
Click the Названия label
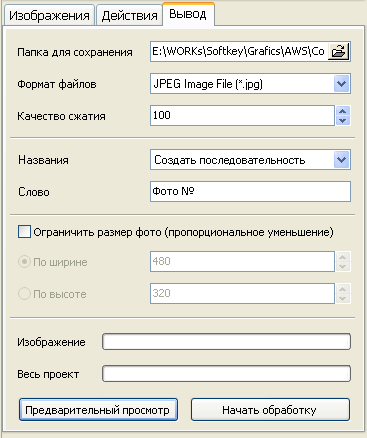coord(43,160)
